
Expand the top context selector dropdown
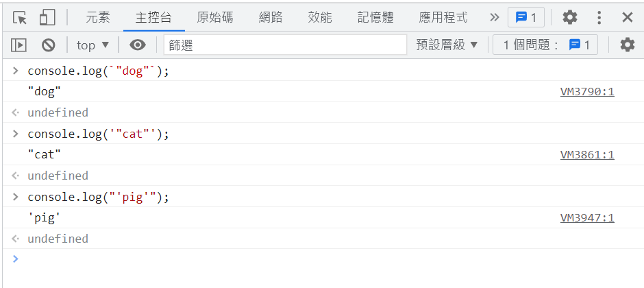click(x=92, y=45)
